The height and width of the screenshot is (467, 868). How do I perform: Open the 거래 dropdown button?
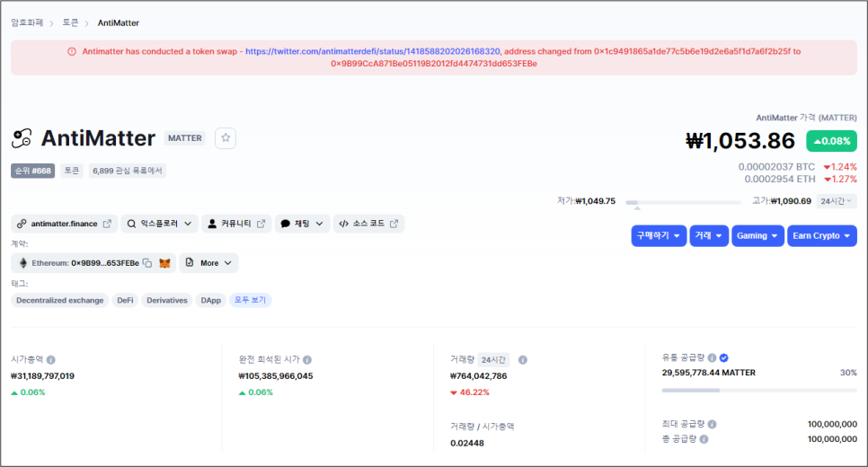[x=709, y=235]
